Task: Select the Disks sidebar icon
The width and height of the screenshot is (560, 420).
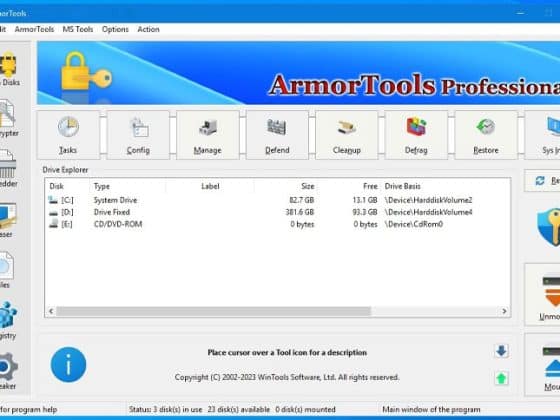Action: (9, 69)
